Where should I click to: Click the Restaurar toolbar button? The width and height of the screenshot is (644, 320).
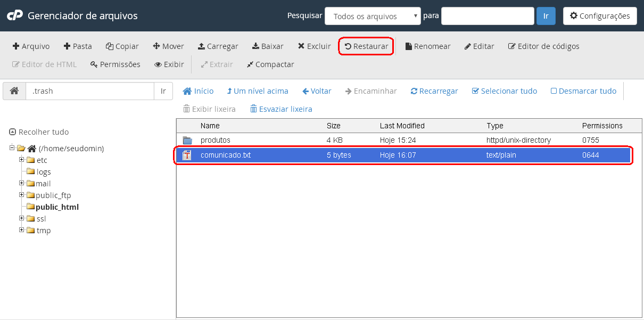[x=366, y=46]
